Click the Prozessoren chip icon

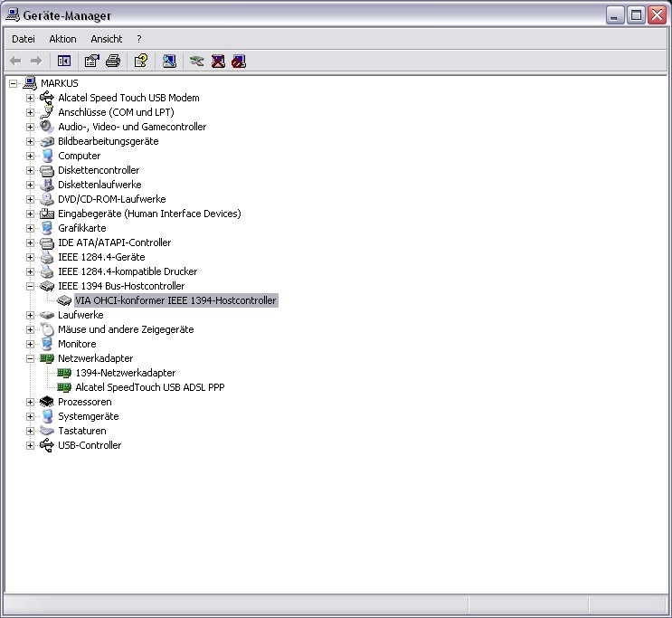pos(47,402)
